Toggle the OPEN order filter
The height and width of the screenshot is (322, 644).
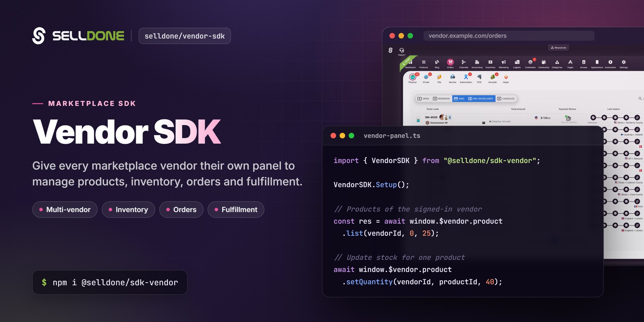point(423,99)
